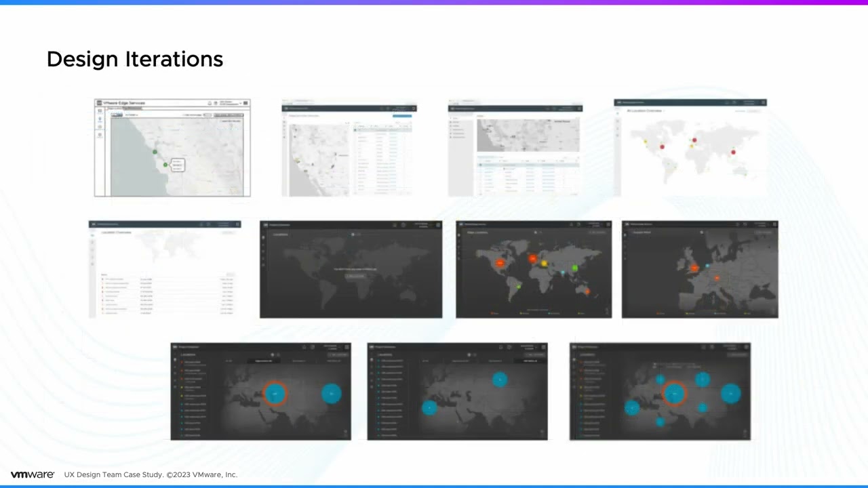Open the light thumbnail with map above table
This screenshot has width=868, height=488.
pyautogui.click(x=515, y=150)
